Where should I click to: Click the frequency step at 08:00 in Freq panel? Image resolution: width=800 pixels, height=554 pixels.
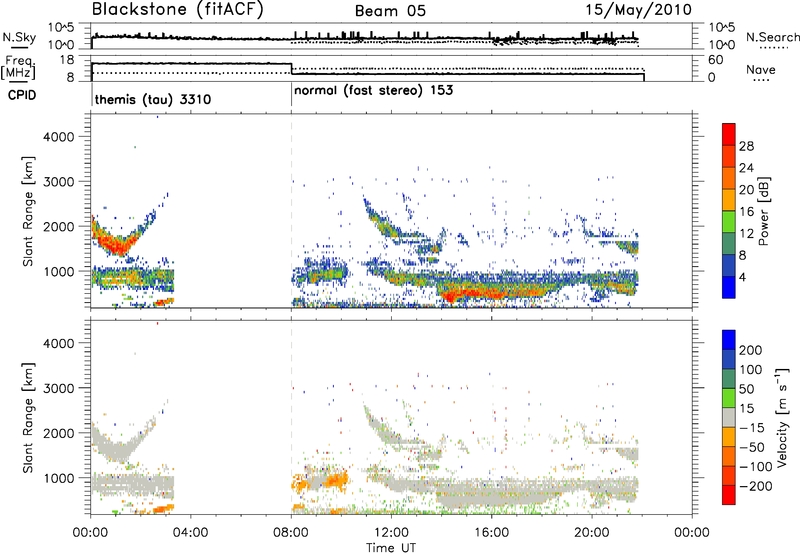click(x=291, y=69)
